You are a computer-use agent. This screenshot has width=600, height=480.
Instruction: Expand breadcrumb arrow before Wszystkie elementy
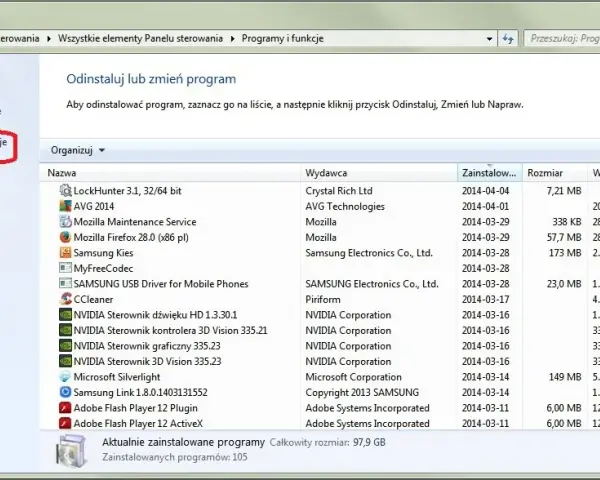[49, 39]
